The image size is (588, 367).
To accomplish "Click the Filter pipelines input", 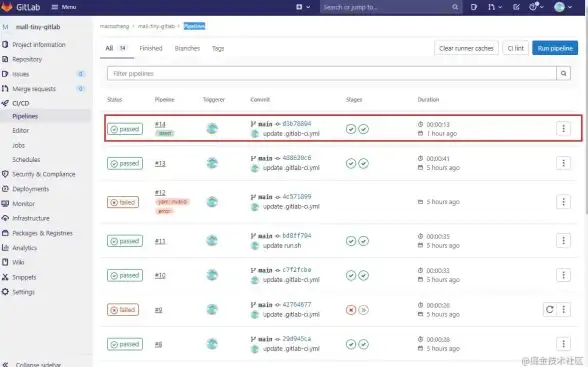I will pos(332,73).
